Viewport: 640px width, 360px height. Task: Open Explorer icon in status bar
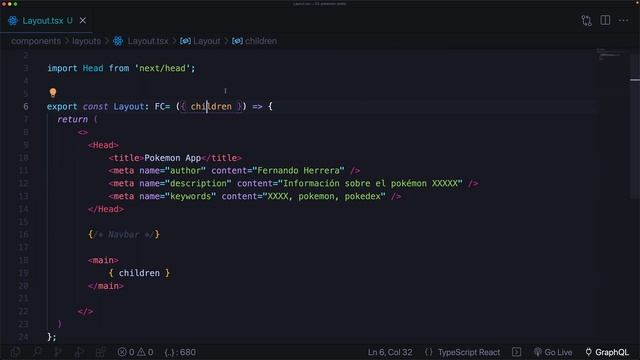15,352
